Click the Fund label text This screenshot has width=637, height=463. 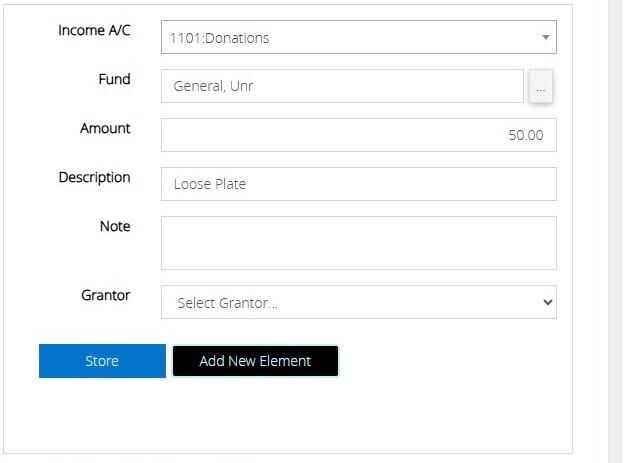pos(114,79)
